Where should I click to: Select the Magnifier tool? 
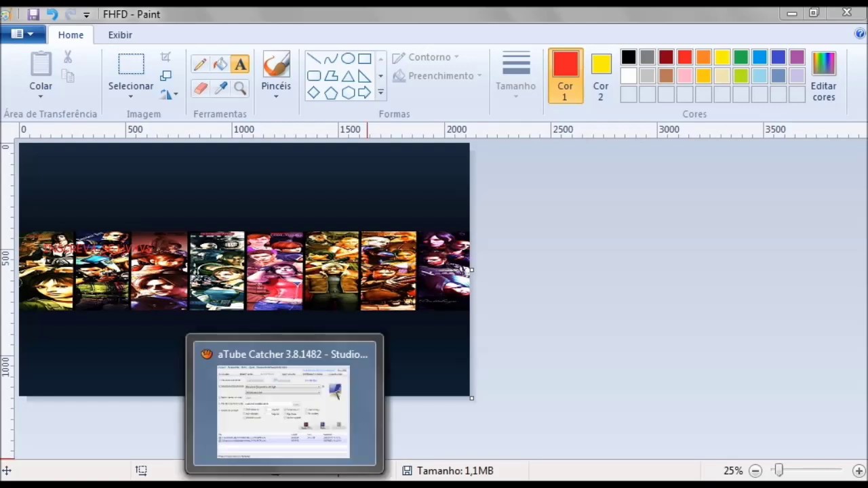240,88
